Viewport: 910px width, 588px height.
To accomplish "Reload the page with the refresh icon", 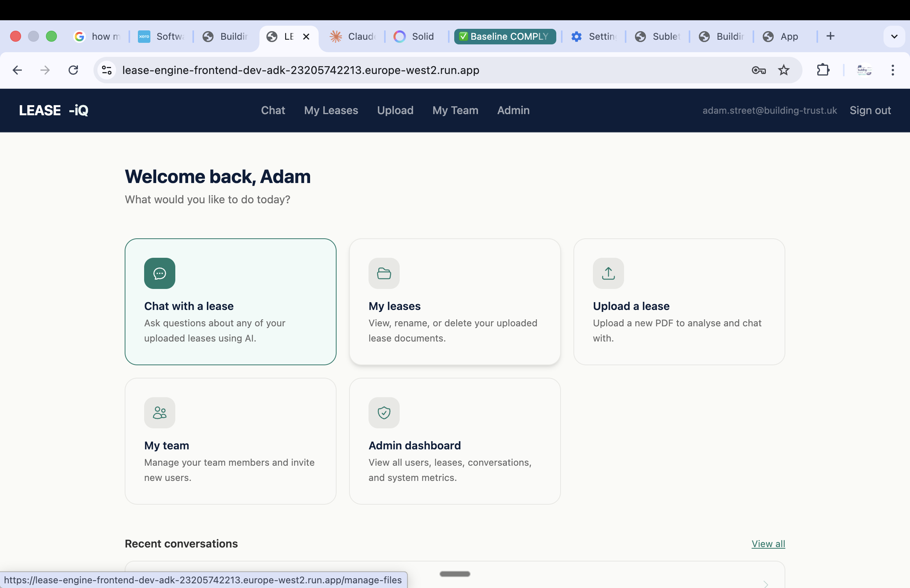I will click(73, 70).
